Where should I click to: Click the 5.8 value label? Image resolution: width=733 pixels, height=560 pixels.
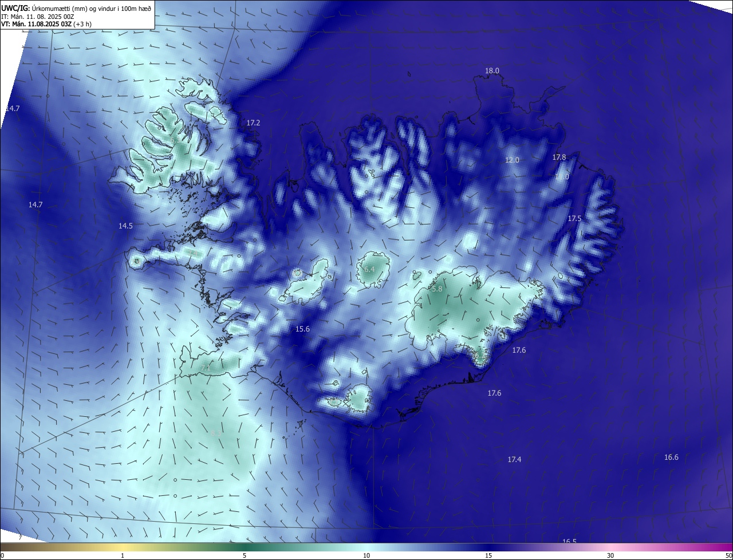coord(437,289)
